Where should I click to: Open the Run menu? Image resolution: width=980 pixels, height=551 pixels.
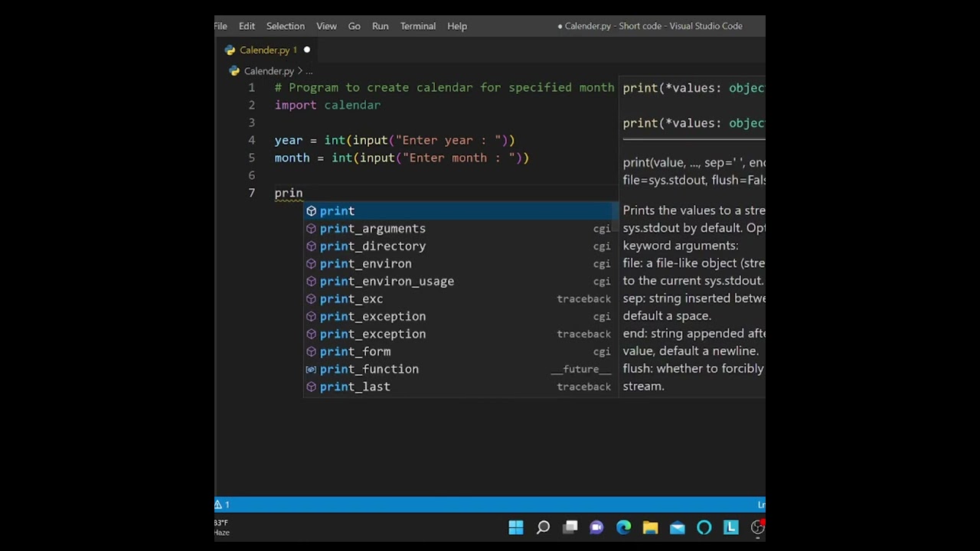pyautogui.click(x=381, y=26)
